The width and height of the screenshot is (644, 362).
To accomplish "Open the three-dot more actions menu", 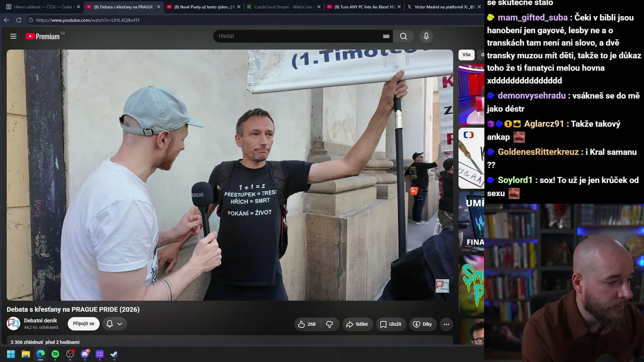I will [446, 324].
